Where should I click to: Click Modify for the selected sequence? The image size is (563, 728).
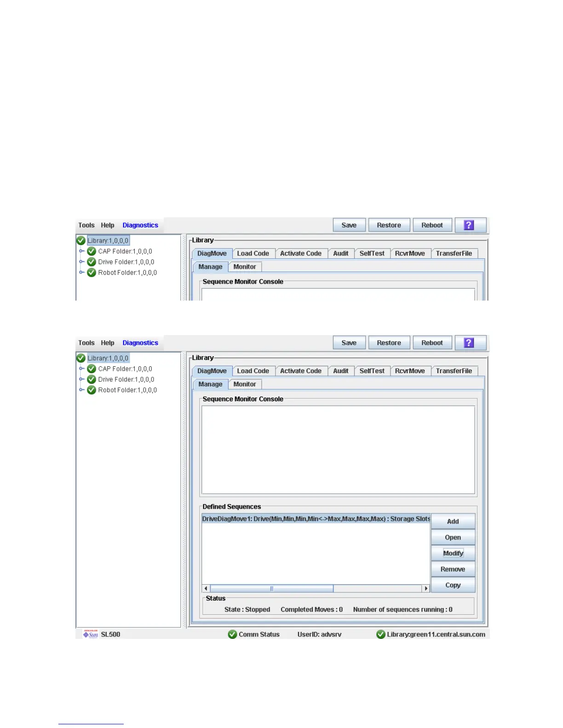point(453,553)
